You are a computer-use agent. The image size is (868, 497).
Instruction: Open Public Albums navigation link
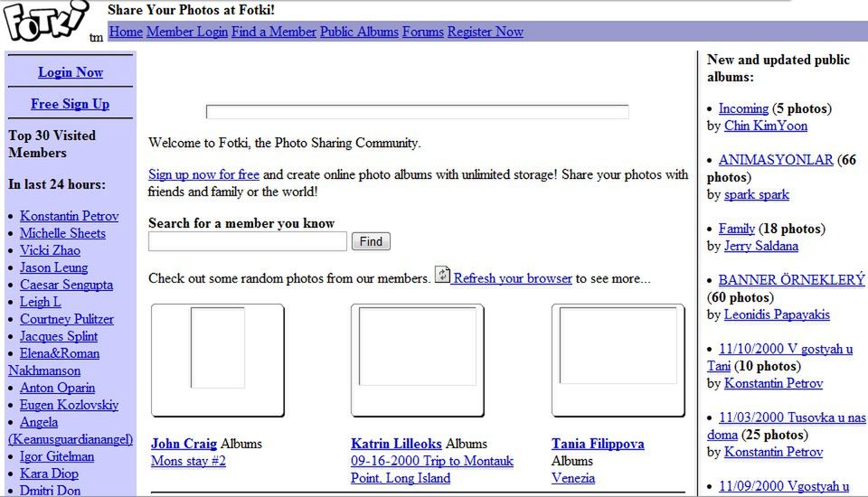[359, 32]
